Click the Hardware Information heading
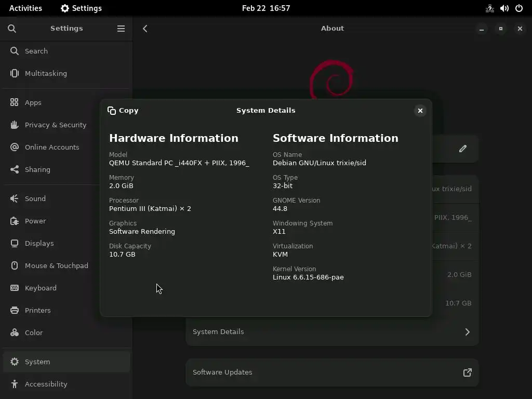532x399 pixels. pyautogui.click(x=174, y=138)
